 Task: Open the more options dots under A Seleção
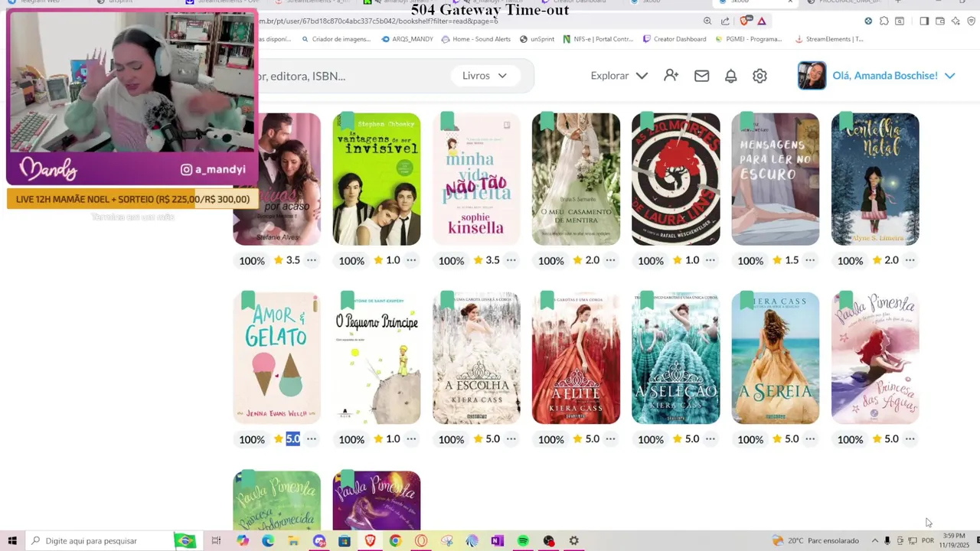[x=710, y=439]
